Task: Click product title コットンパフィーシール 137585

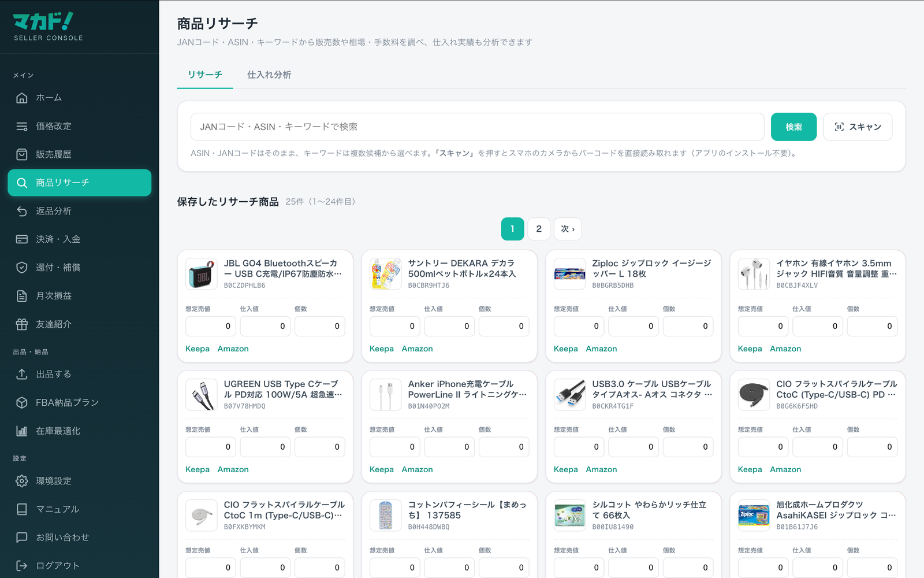Action: [x=467, y=510]
